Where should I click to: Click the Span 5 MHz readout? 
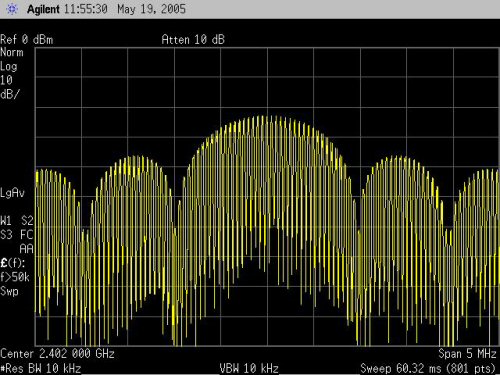tap(467, 354)
